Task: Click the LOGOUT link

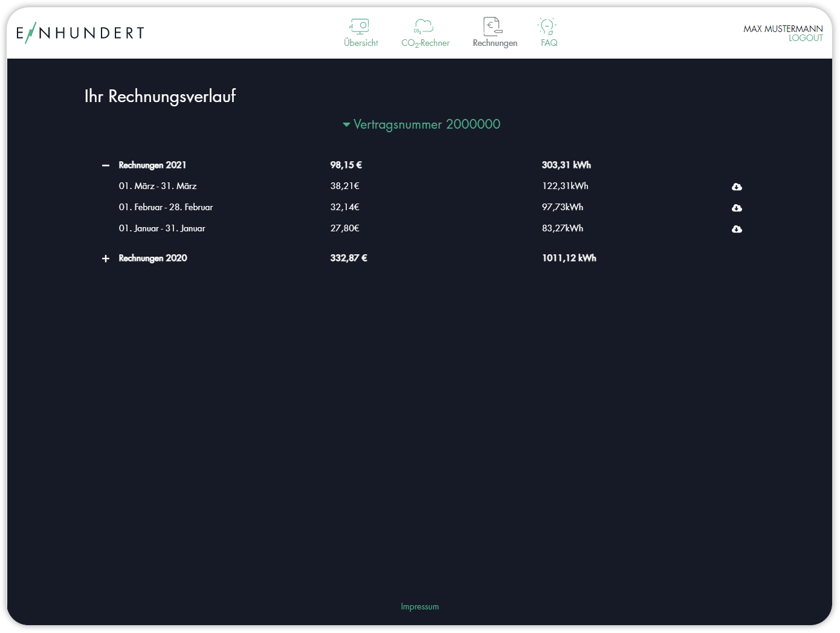Action: 806,38
